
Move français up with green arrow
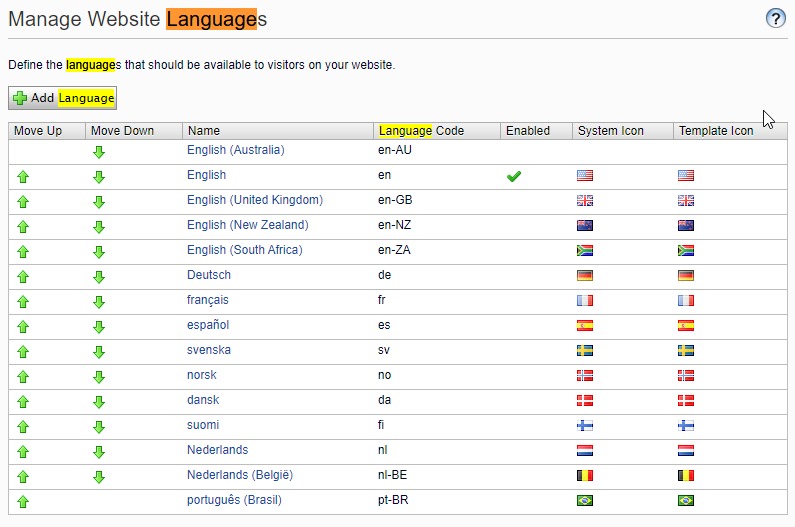point(23,302)
